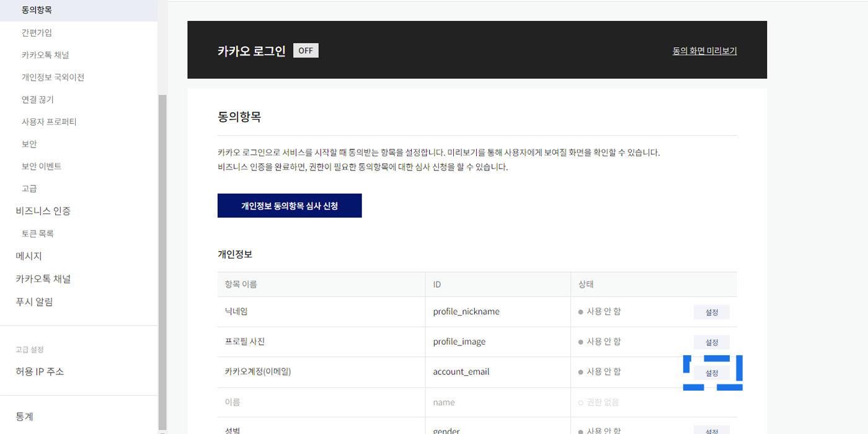This screenshot has width=868, height=434.
Task: Open 비즈니스 인증 menu
Action: point(43,211)
